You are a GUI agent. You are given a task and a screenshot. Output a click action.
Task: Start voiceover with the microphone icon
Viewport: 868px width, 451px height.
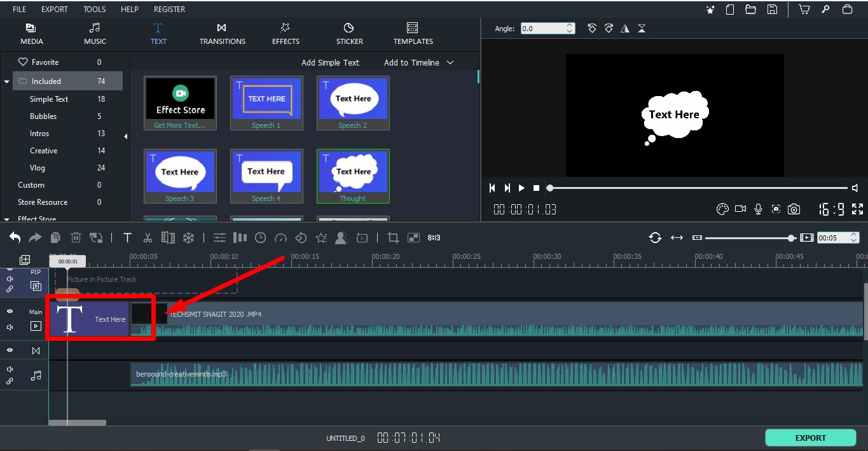758,209
